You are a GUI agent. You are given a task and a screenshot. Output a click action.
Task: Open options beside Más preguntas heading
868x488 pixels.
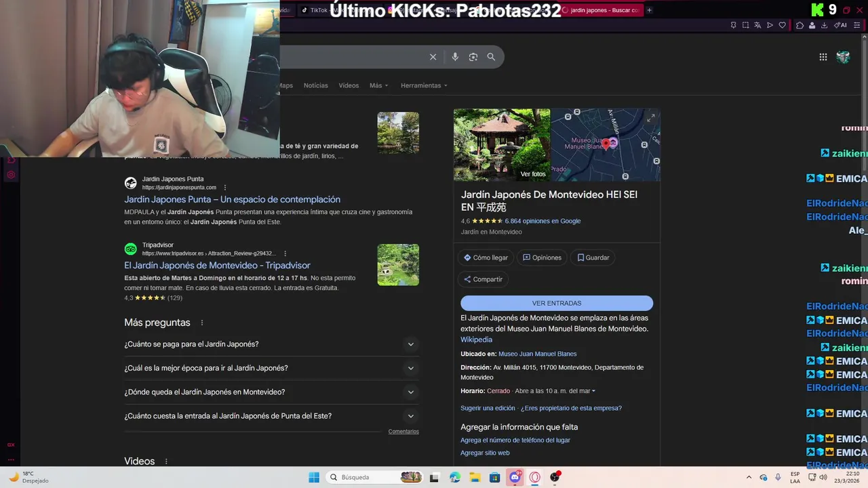click(x=202, y=323)
